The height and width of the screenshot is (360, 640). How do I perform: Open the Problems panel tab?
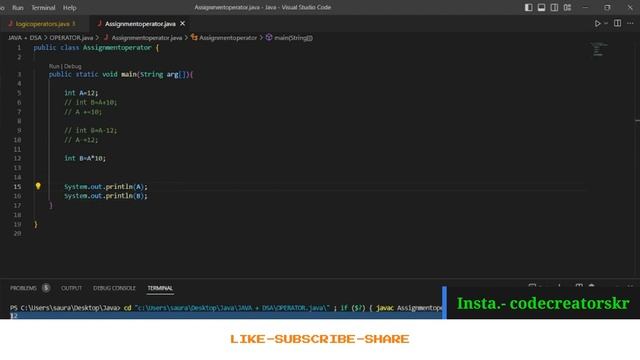pos(23,288)
